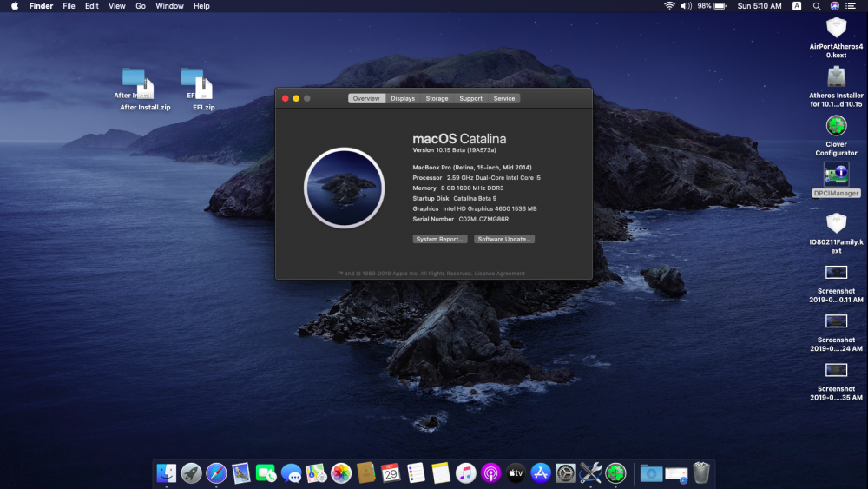
Task: Open Messages in the Dock
Action: (291, 473)
